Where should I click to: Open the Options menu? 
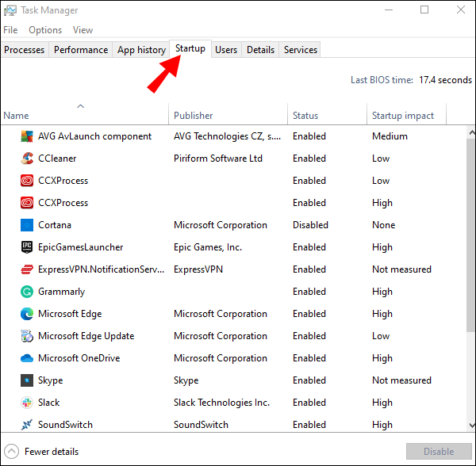pos(45,30)
